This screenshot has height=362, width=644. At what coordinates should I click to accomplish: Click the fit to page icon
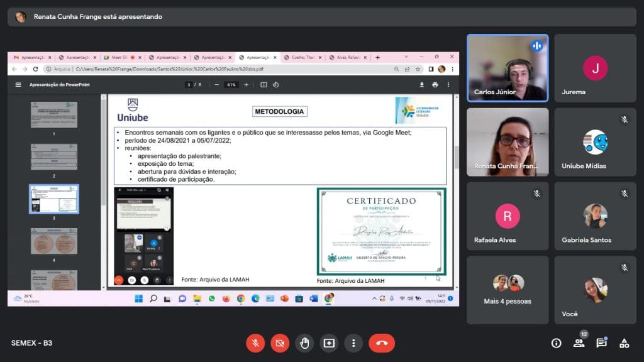coord(264,85)
